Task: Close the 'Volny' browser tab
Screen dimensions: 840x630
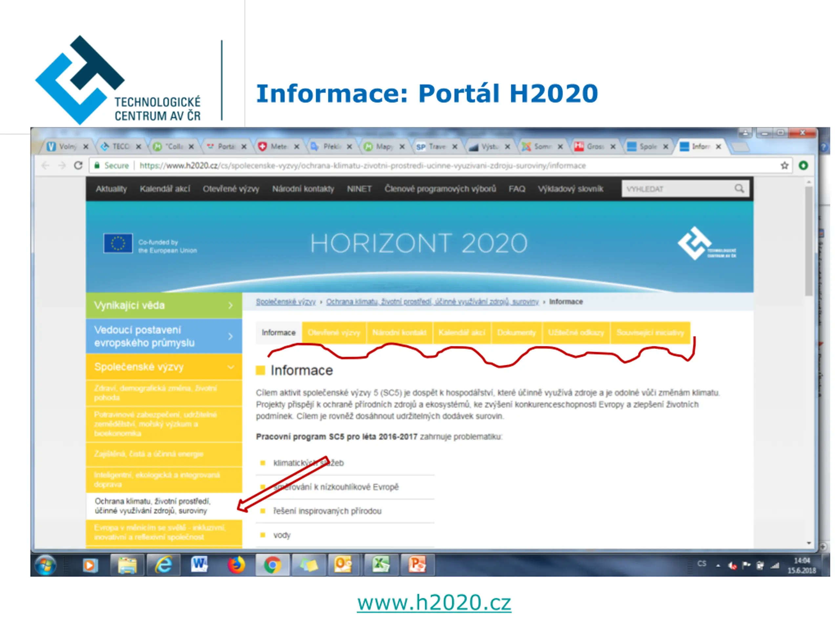Action: click(86, 147)
